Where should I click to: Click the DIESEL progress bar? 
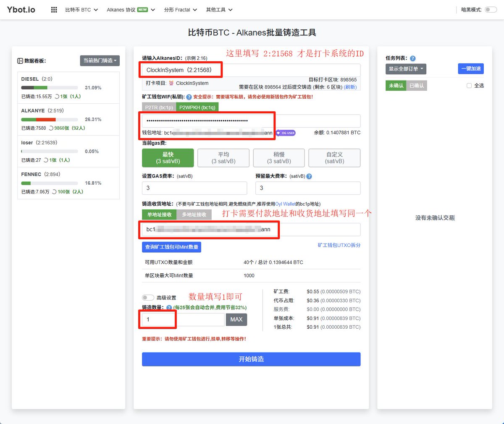click(50, 88)
